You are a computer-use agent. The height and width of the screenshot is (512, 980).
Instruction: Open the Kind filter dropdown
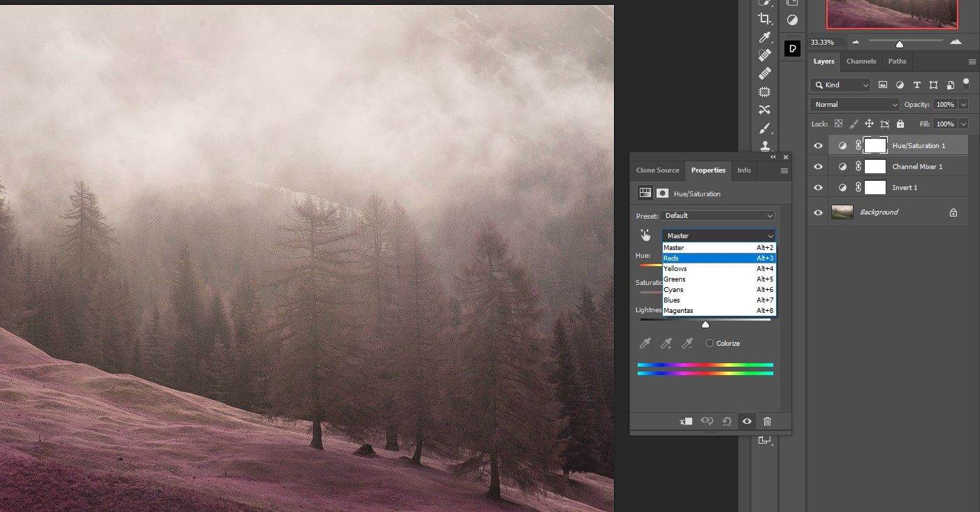[x=840, y=85]
